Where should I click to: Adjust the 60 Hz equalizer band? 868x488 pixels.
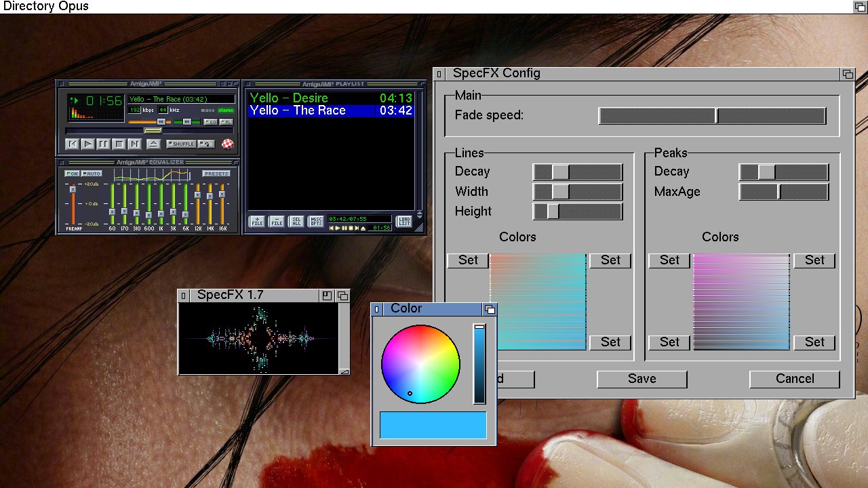tap(112, 203)
